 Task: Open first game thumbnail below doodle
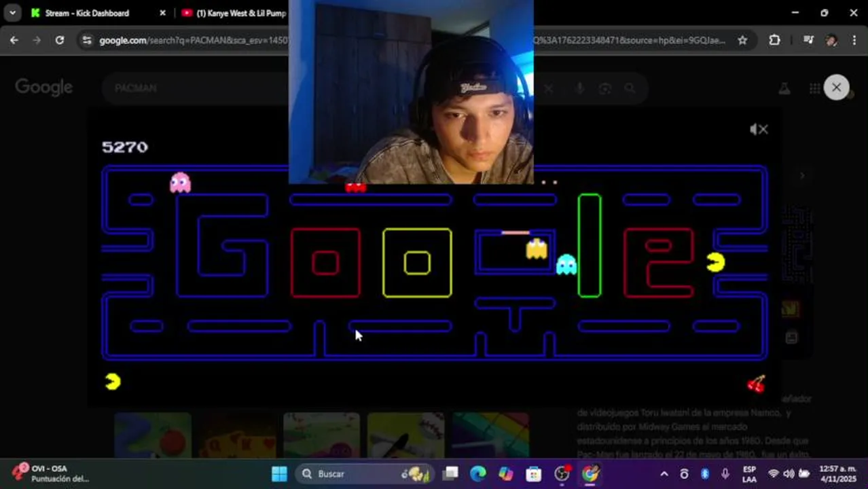(x=153, y=435)
